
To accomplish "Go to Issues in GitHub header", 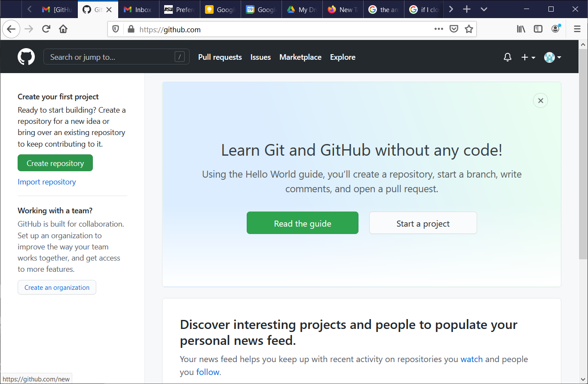I will [x=260, y=57].
